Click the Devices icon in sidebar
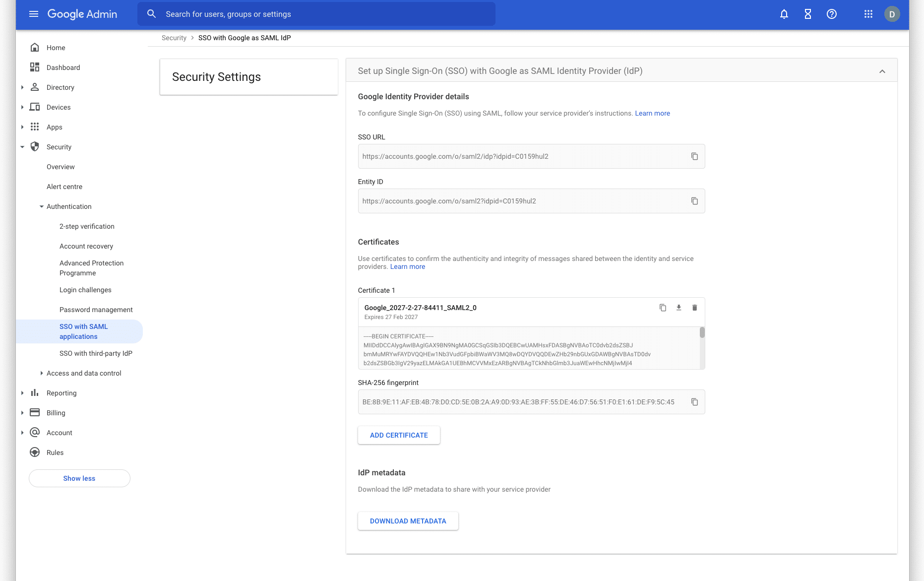Viewport: 924px width, 581px height. pyautogui.click(x=35, y=107)
